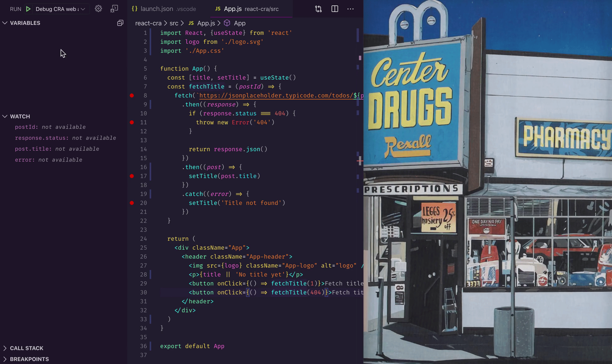This screenshot has height=364, width=612.
Task: Expand the CALL STACK section
Action: pos(27,348)
